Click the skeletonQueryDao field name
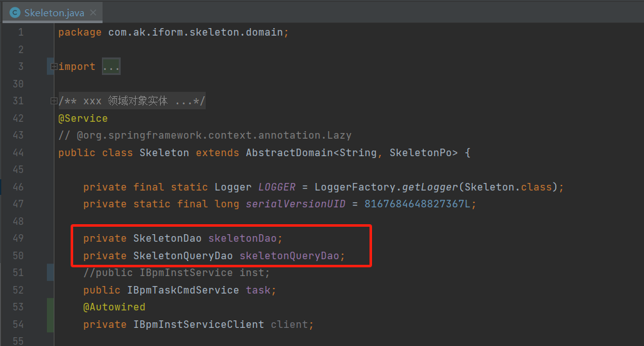The height and width of the screenshot is (346, 644). click(x=291, y=255)
